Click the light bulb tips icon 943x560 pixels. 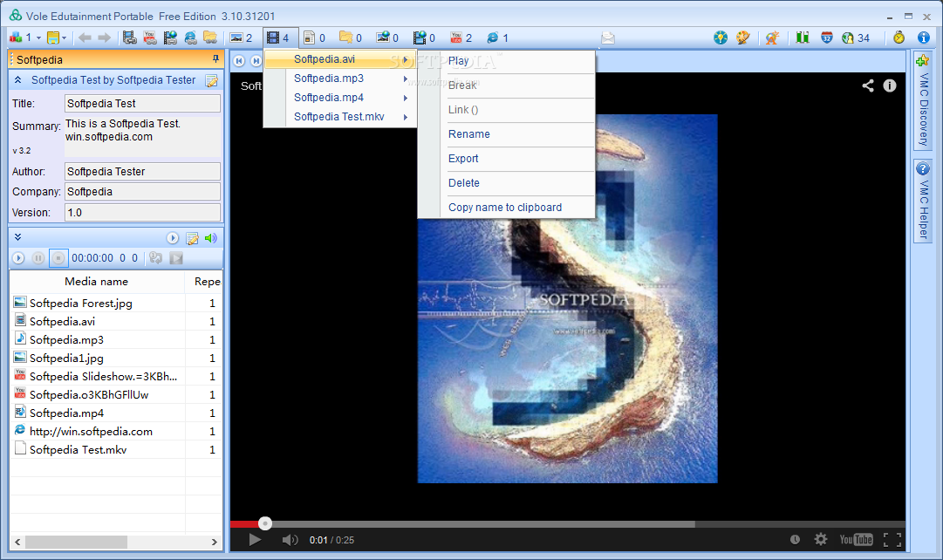[x=721, y=38]
